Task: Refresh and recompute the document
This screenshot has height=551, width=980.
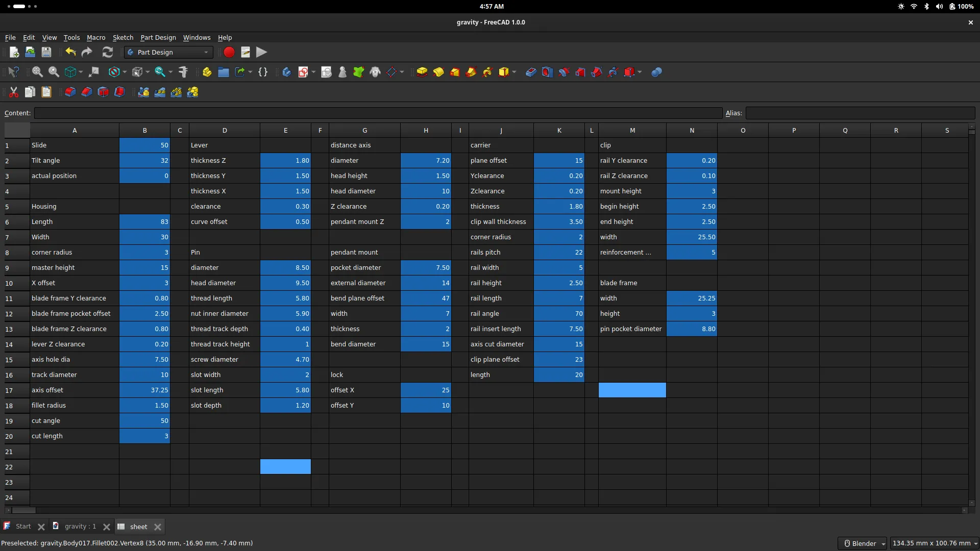Action: [x=107, y=52]
